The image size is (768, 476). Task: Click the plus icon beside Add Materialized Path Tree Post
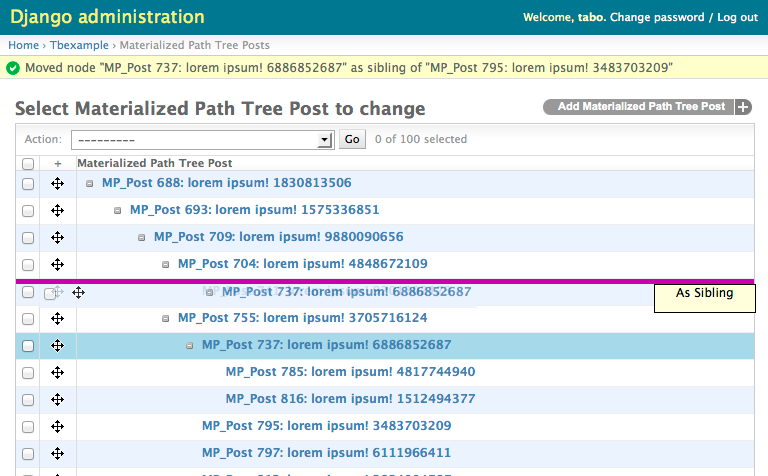(743, 107)
